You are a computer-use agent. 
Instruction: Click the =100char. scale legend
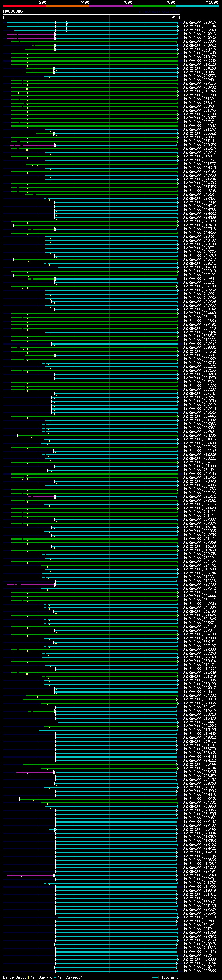click(x=165, y=977)
